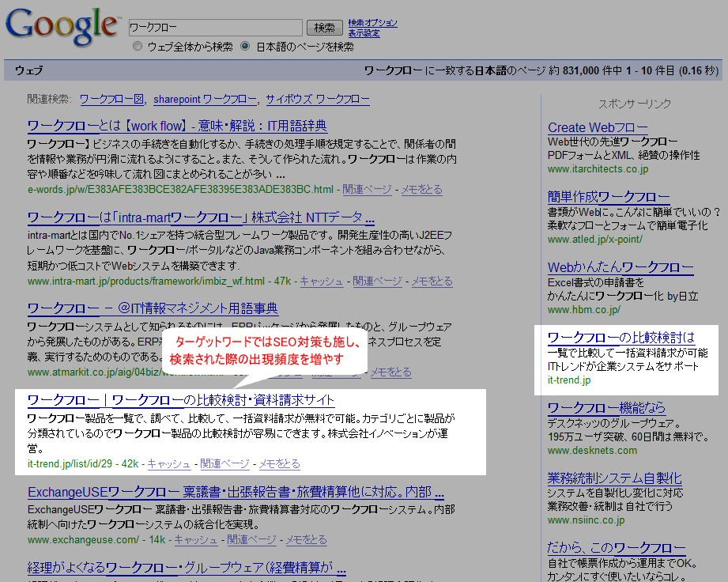728x582 pixels.
Task: Click the search query input field
Action: [215, 28]
